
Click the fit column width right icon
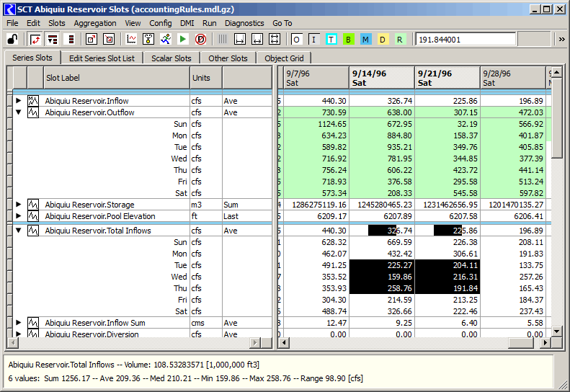(239, 39)
